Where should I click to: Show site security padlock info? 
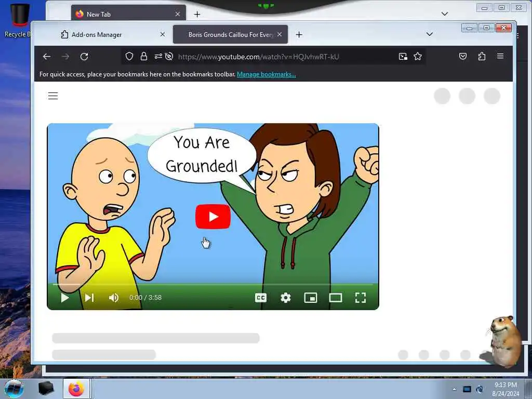(144, 56)
